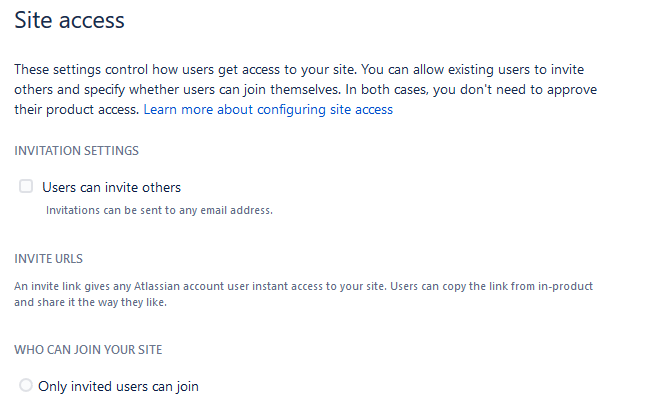This screenshot has width=651, height=404.
Task: Click the Users can invite others label text
Action: click(111, 187)
